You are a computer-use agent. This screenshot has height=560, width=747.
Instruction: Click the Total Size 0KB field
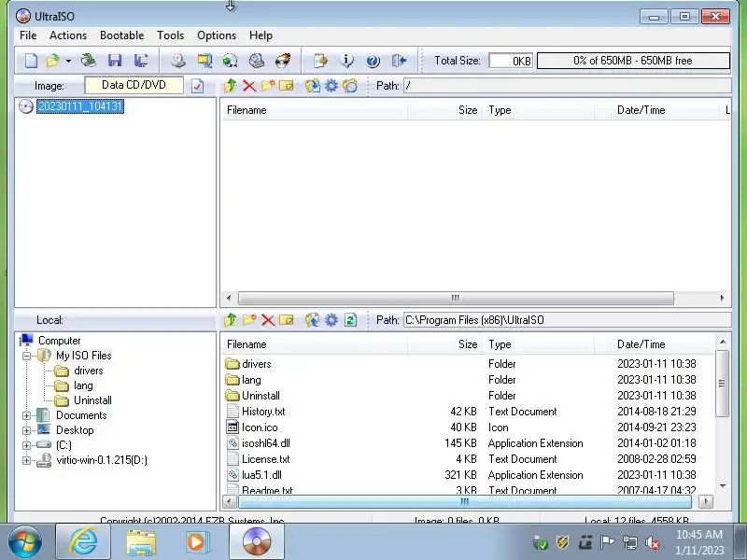pos(511,61)
